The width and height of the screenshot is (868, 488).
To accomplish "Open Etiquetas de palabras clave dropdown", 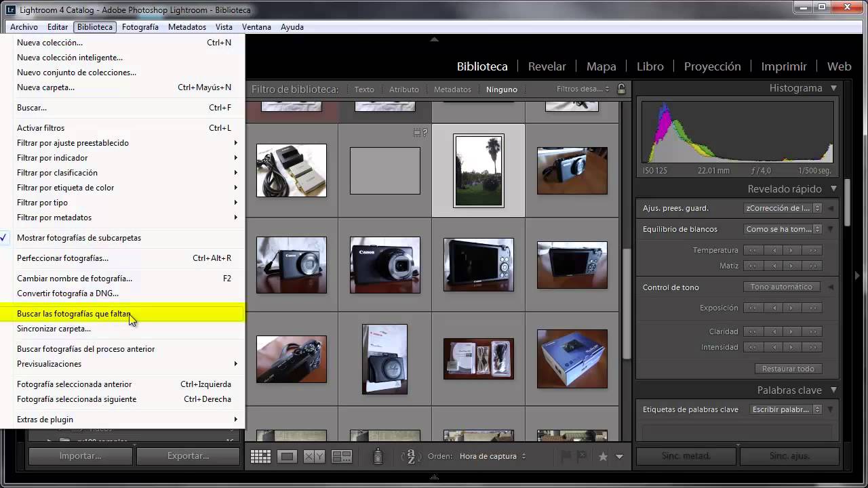I will 787,409.
